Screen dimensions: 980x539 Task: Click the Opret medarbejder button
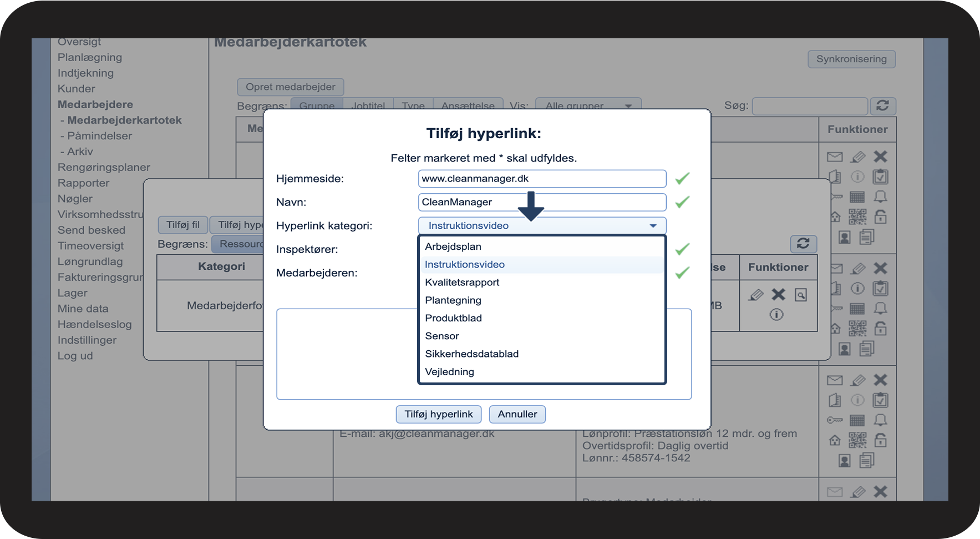click(290, 87)
